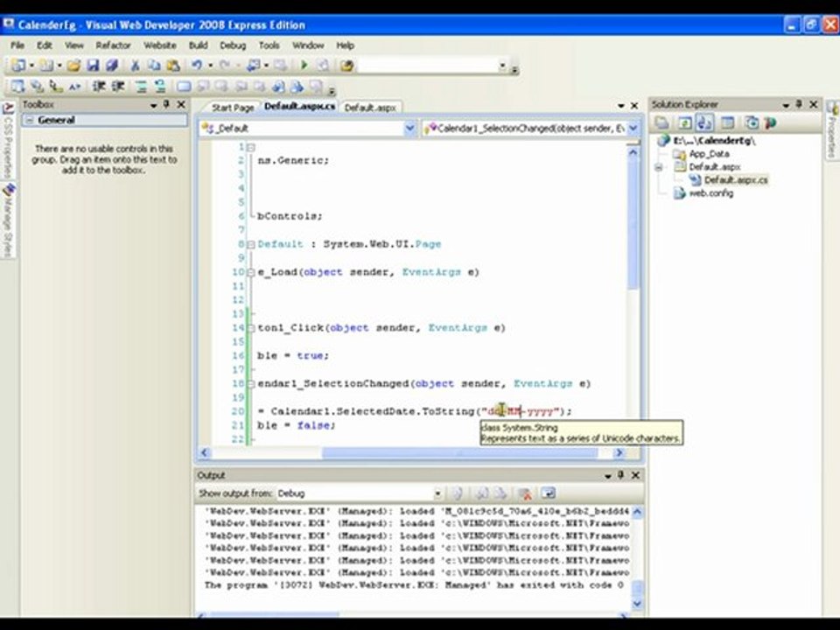Image resolution: width=840 pixels, height=630 pixels.
Task: Click Nest Related Files icon in Solution Explorer
Action: pyautogui.click(x=704, y=123)
